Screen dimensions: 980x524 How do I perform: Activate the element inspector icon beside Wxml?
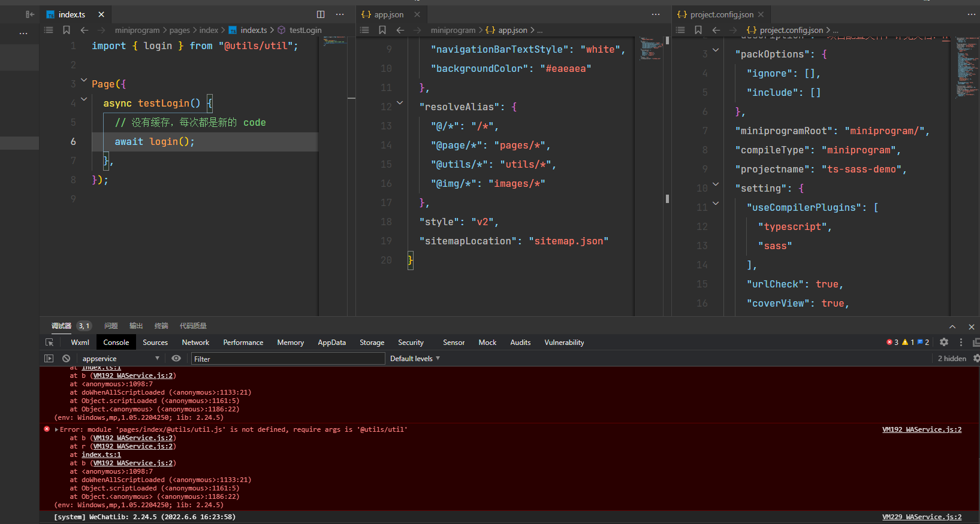(x=50, y=343)
